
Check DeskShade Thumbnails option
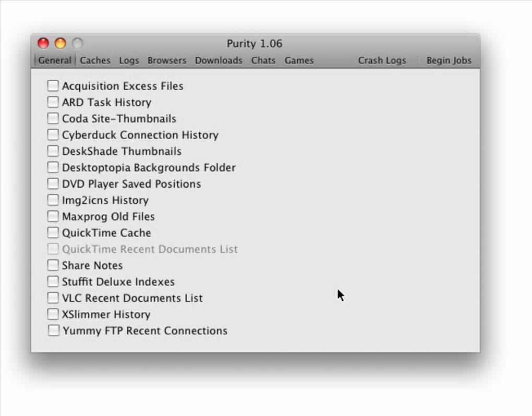click(53, 151)
